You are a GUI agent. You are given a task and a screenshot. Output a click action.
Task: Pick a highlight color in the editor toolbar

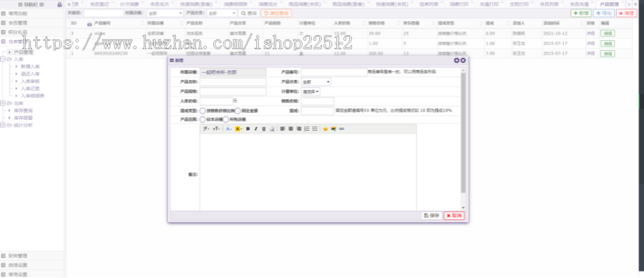pyautogui.click(x=238, y=129)
